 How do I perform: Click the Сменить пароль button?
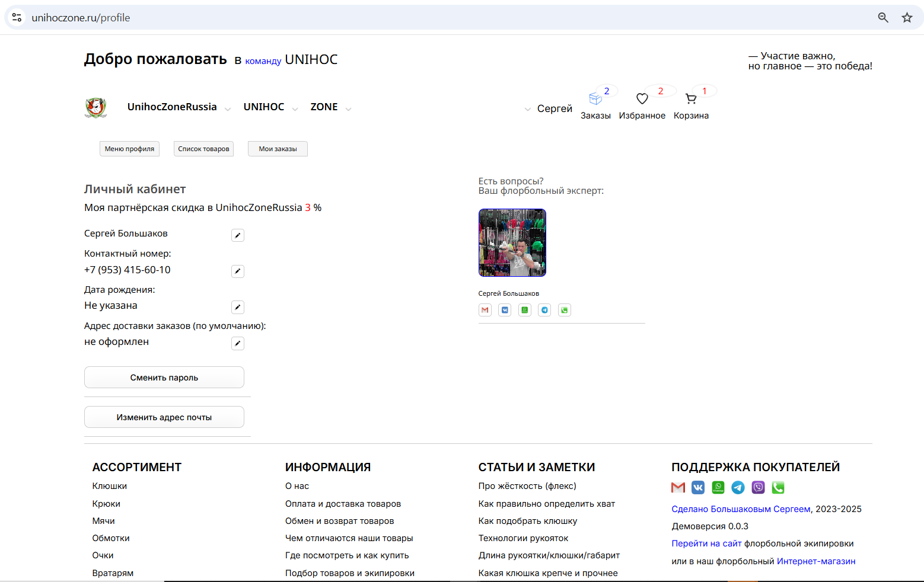(x=164, y=378)
